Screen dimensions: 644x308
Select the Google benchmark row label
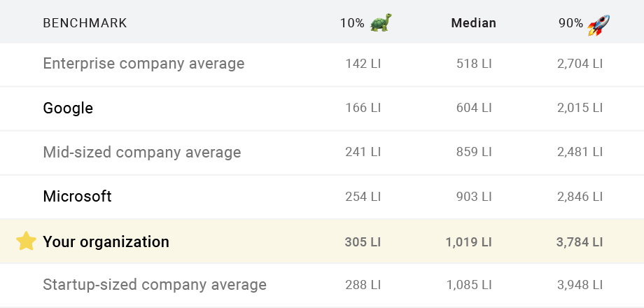(68, 108)
